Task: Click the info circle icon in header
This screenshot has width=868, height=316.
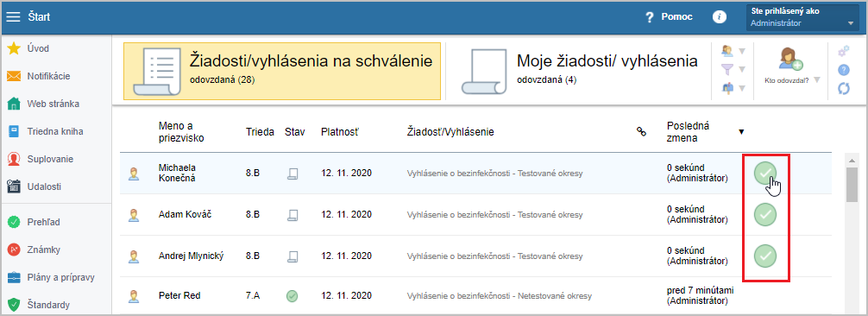Action: [x=719, y=17]
